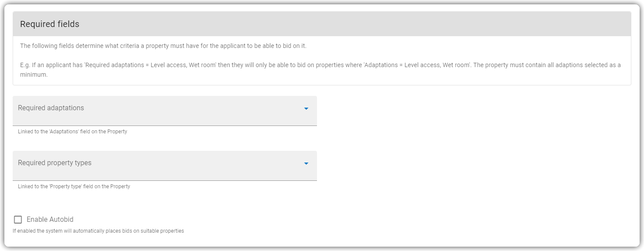Click the hint linked to the Adaptations field

click(x=72, y=132)
